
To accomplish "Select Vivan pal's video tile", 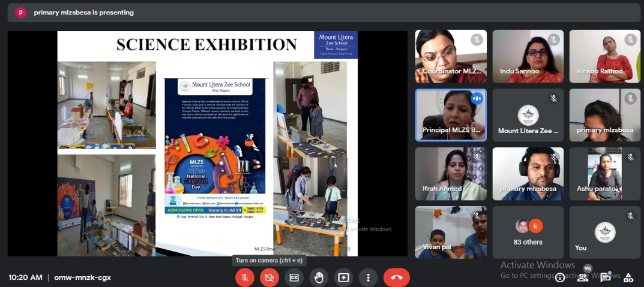I will pyautogui.click(x=451, y=232).
